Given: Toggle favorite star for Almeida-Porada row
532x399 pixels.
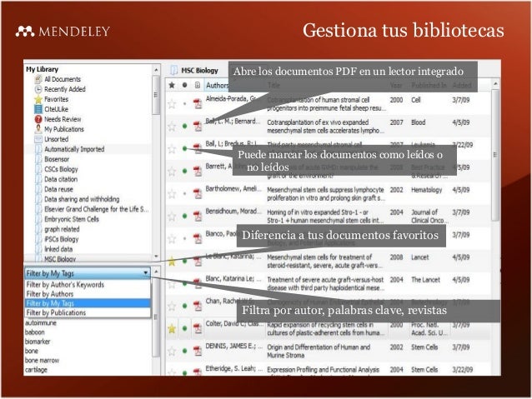Looking at the screenshot, I should point(172,104).
